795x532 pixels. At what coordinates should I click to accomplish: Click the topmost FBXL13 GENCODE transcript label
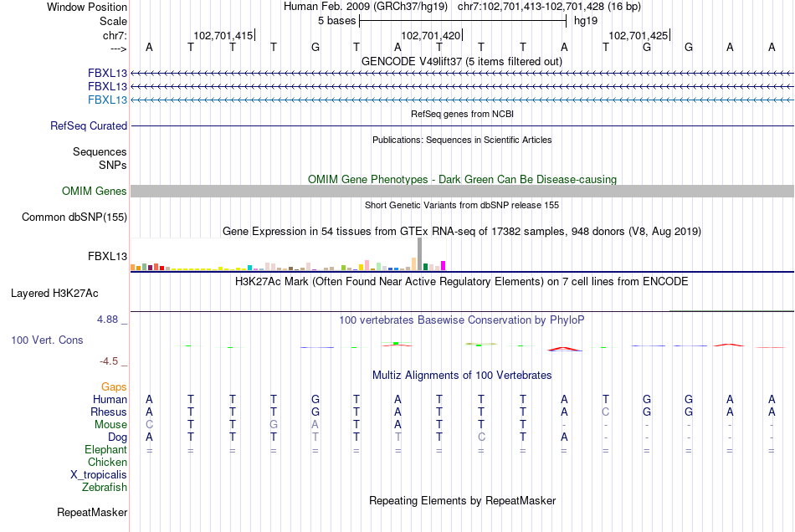pyautogui.click(x=107, y=73)
